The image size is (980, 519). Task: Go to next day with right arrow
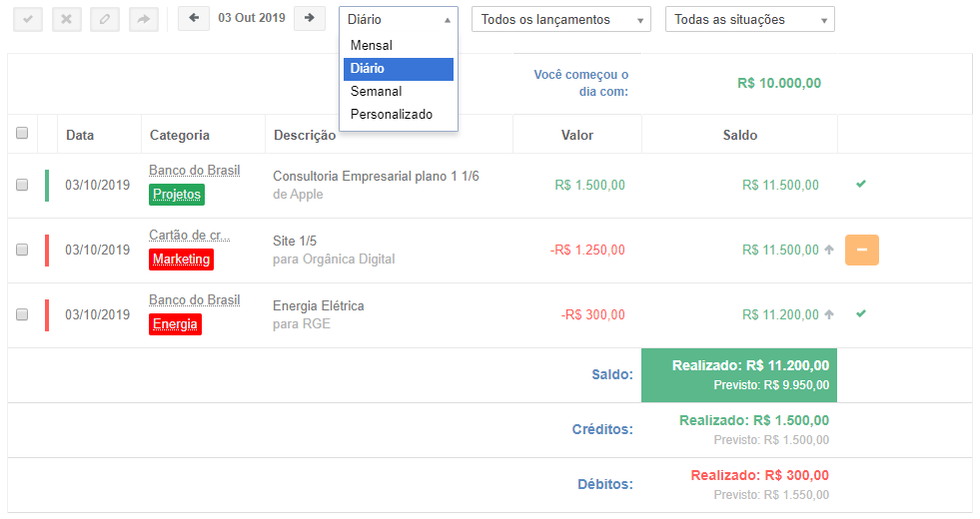pyautogui.click(x=310, y=18)
